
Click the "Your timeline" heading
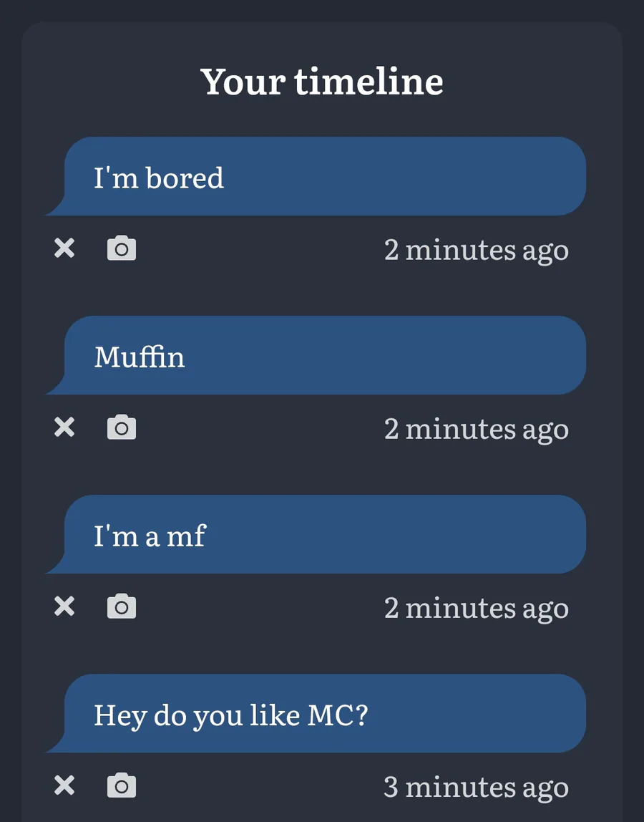[322, 82]
